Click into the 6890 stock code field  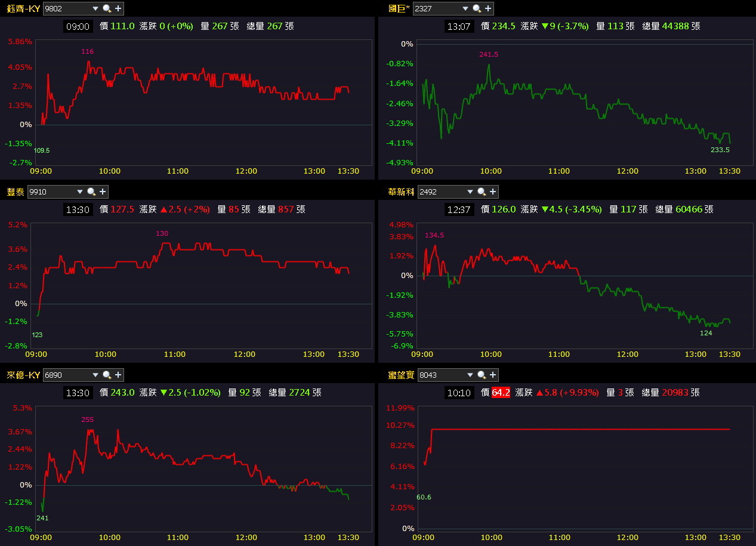(x=67, y=375)
